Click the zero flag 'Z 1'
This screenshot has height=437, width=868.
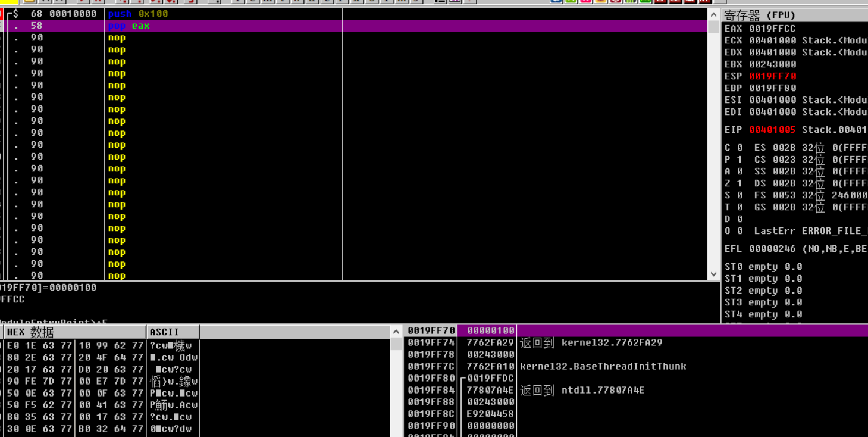(734, 183)
